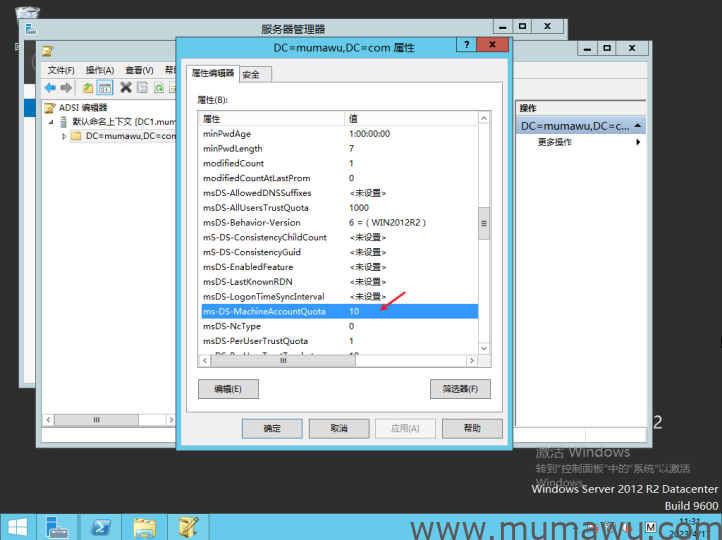Open File Explorer from the taskbar
Viewport: 722px width, 540px height.
click(x=144, y=526)
